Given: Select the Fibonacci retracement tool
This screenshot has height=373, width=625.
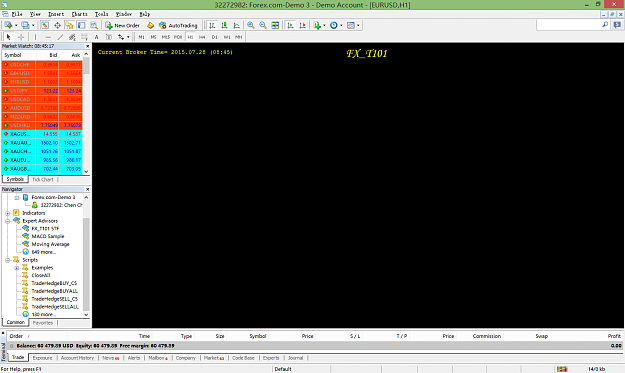Looking at the screenshot, I should tap(85, 37).
